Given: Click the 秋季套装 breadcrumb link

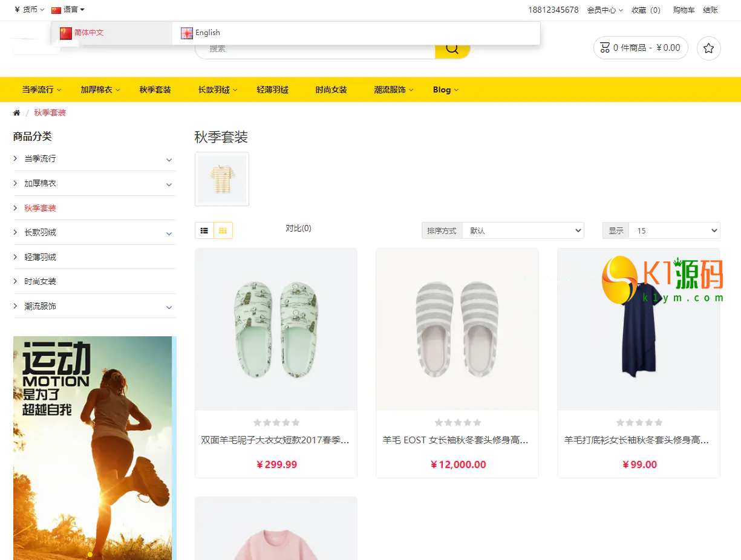Looking at the screenshot, I should (50, 113).
